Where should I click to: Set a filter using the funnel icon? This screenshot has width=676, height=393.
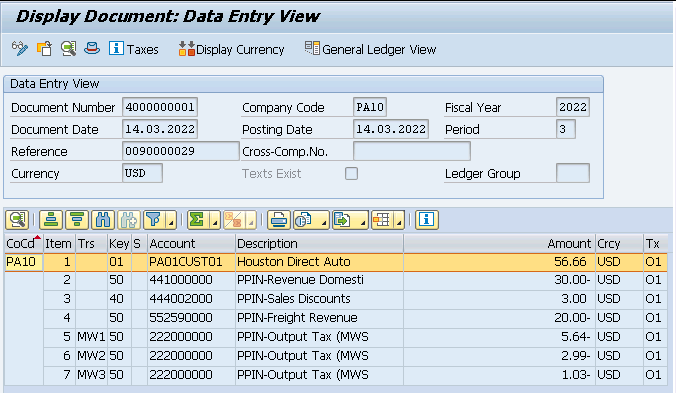point(154,220)
